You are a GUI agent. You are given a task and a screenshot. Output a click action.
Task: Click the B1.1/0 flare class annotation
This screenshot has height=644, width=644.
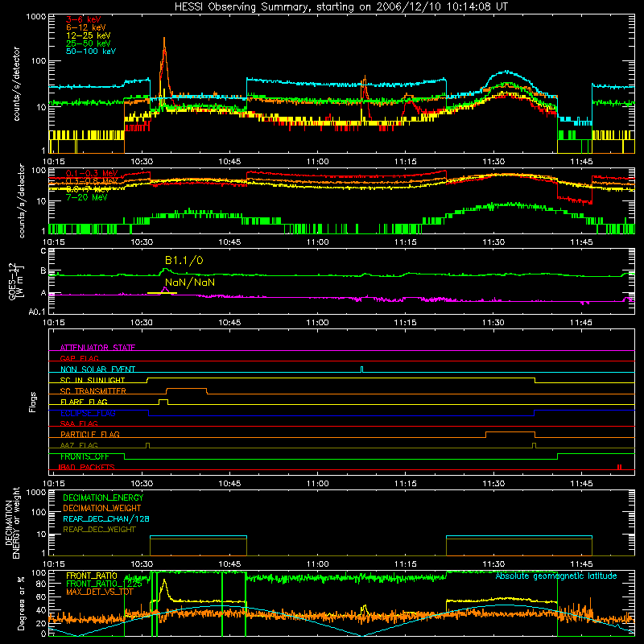click(184, 260)
